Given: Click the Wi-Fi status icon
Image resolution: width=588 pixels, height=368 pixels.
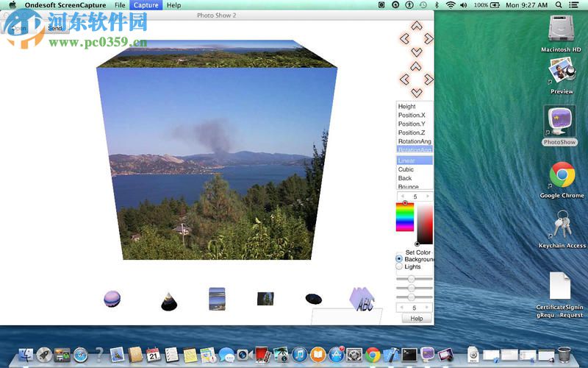Looking at the screenshot, I should click(x=451, y=5).
